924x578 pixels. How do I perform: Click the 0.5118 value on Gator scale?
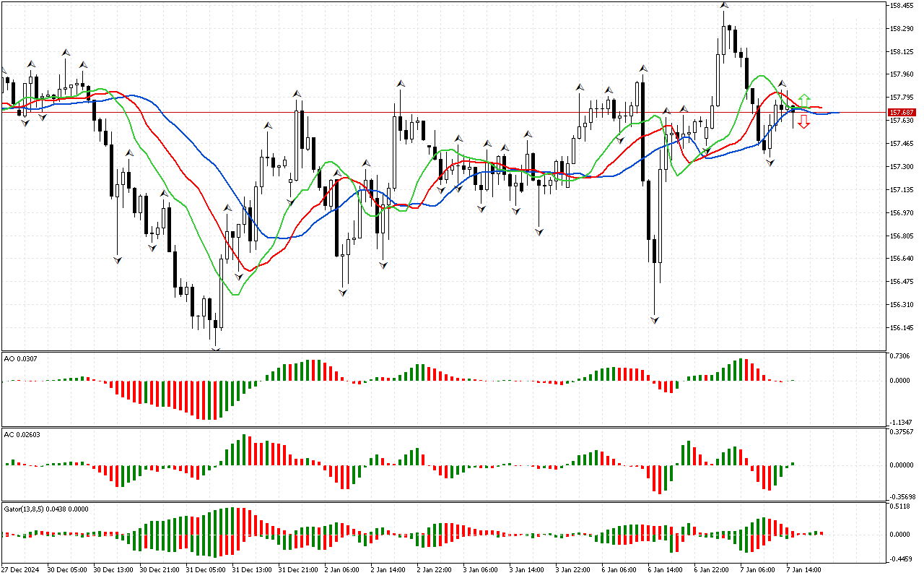tap(899, 506)
